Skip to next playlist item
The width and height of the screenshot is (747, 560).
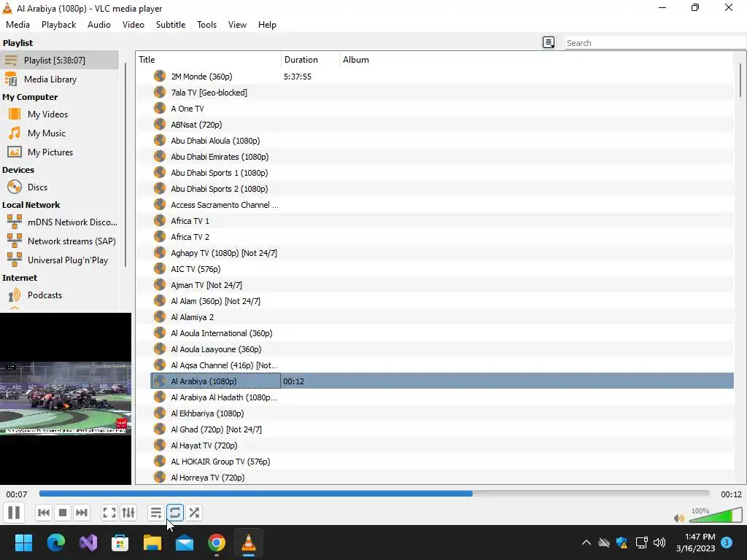click(82, 513)
